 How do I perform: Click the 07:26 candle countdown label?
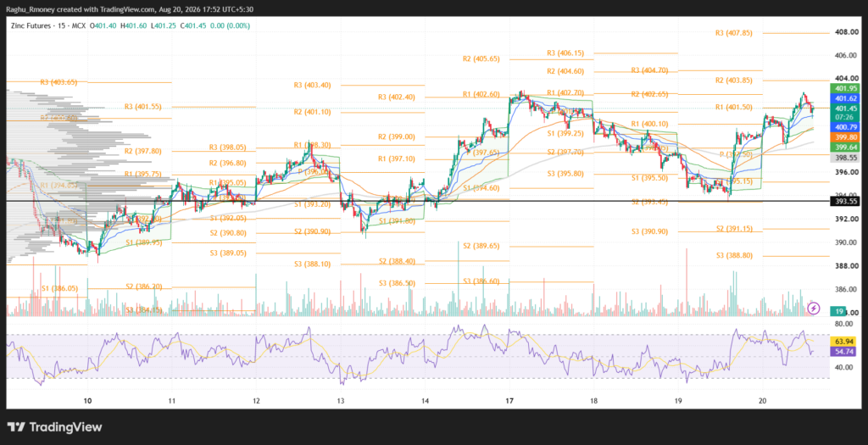pyautogui.click(x=846, y=117)
